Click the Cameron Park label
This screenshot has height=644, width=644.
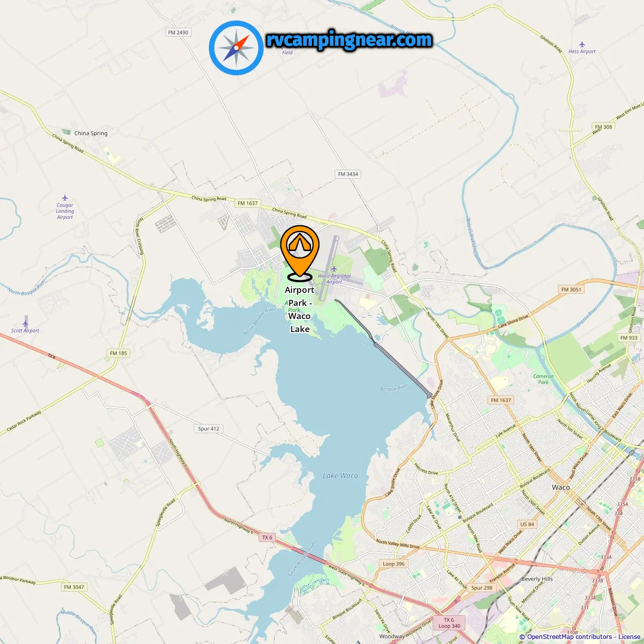pos(543,379)
